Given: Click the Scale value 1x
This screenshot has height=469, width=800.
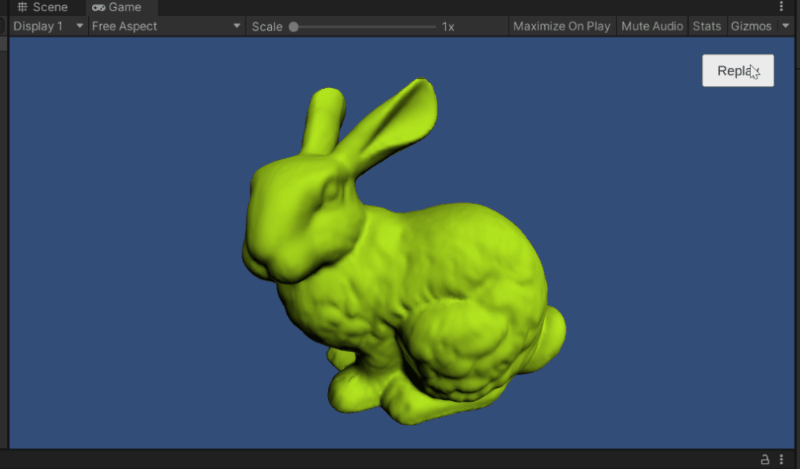Looking at the screenshot, I should 448,27.
